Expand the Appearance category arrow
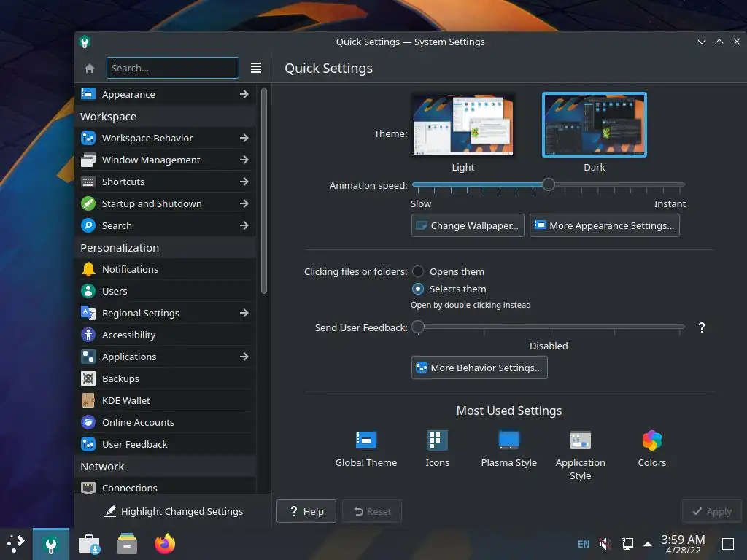747x560 pixels. click(x=244, y=94)
